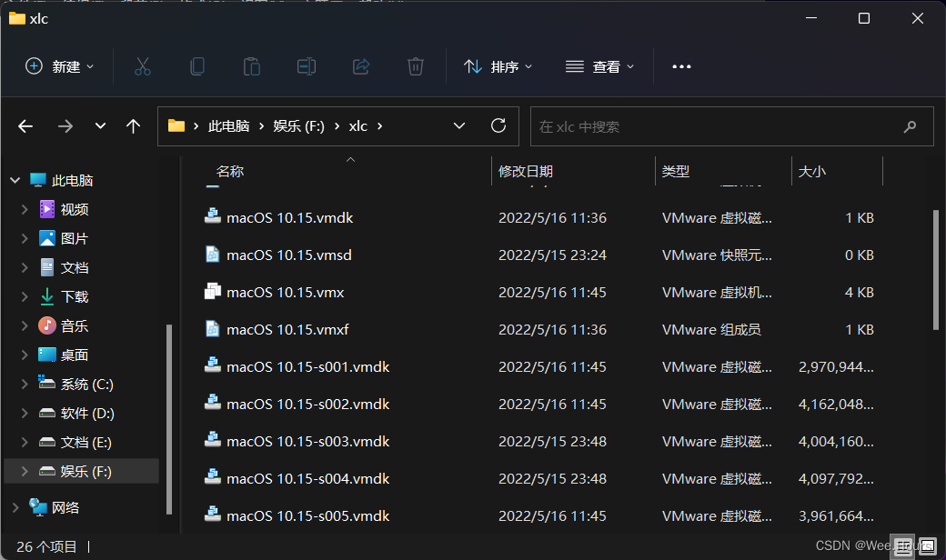Click the 4,162,048 size cell
This screenshot has width=946, height=560.
click(x=836, y=404)
